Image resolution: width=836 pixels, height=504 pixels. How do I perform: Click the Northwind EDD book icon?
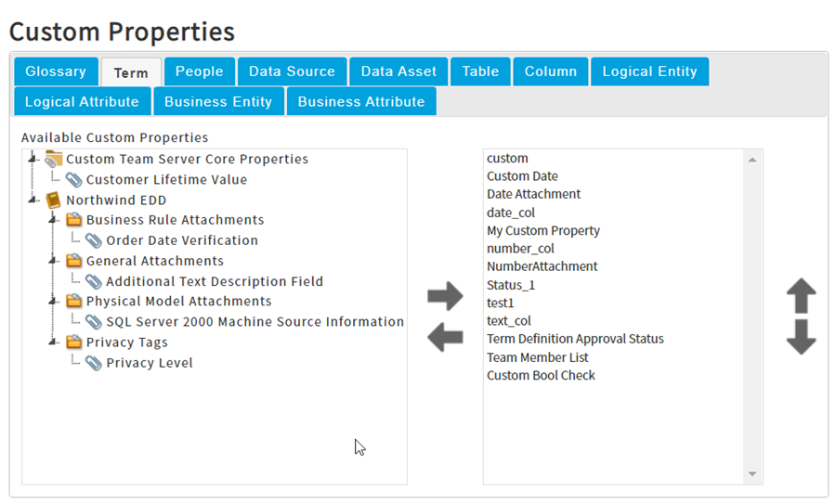click(x=53, y=200)
